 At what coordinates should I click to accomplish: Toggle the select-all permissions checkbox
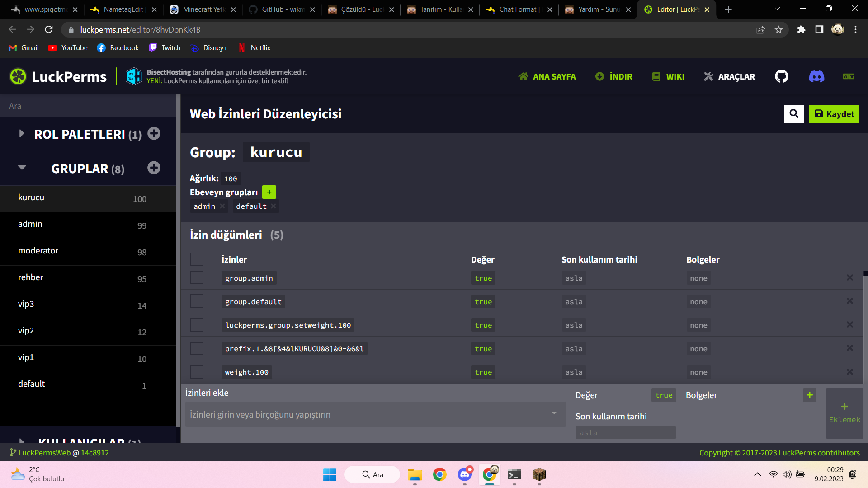coord(197,259)
